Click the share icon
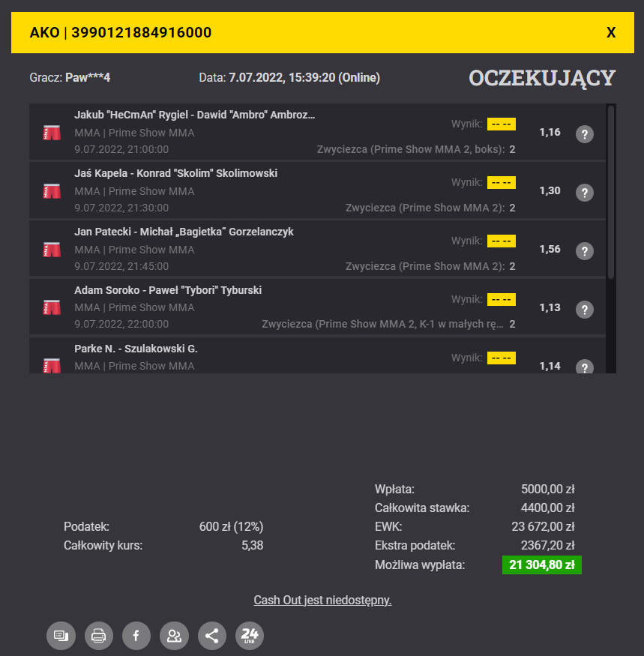The height and width of the screenshot is (656, 644). pos(212,636)
